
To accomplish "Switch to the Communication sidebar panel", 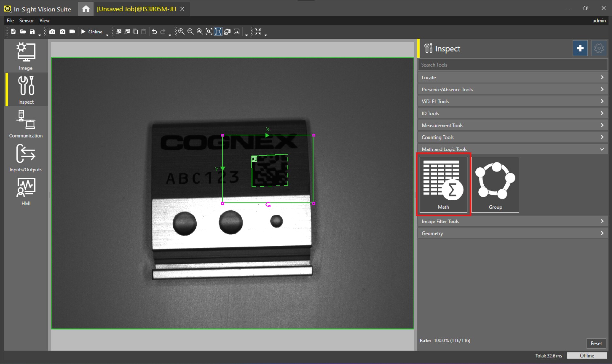I will tap(26, 124).
